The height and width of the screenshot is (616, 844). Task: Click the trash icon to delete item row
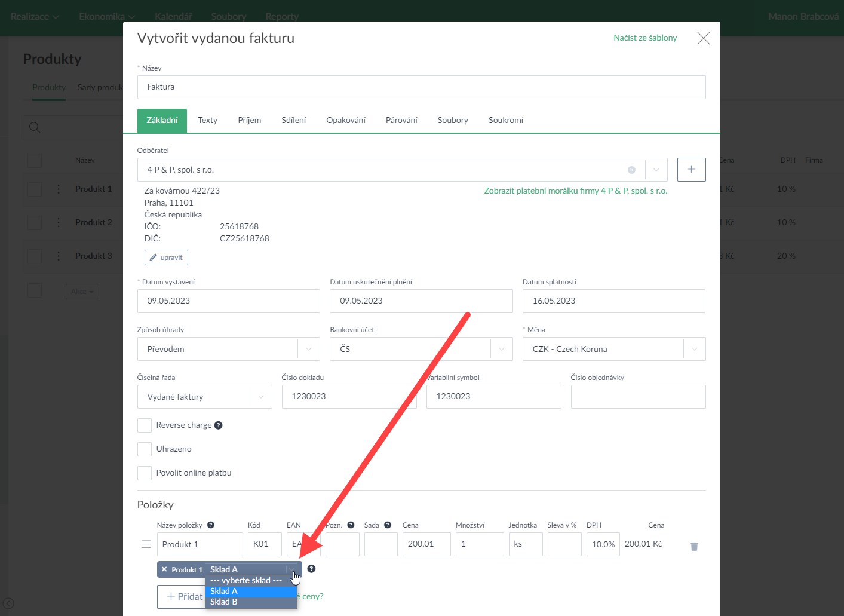pos(694,547)
